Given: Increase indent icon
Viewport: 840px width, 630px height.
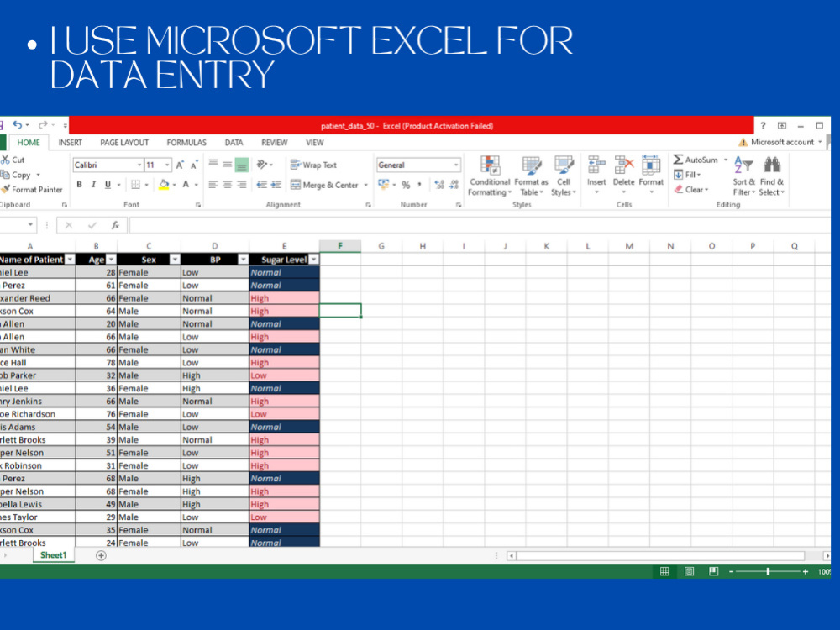Looking at the screenshot, I should [x=276, y=185].
